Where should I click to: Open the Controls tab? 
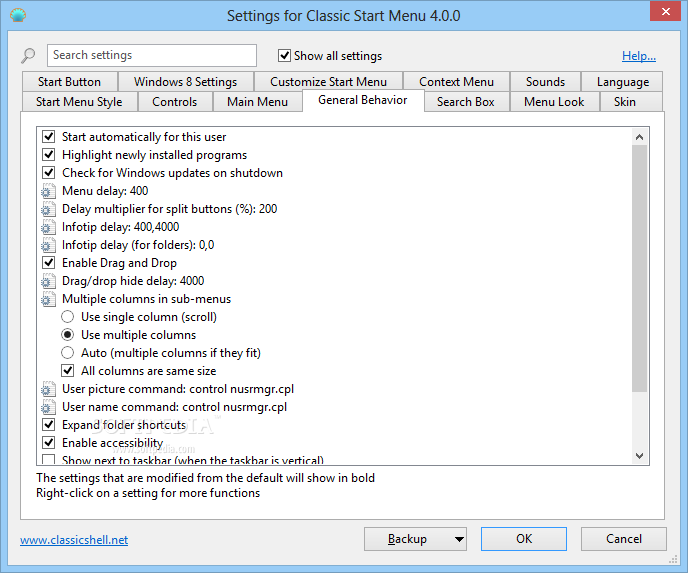click(175, 102)
